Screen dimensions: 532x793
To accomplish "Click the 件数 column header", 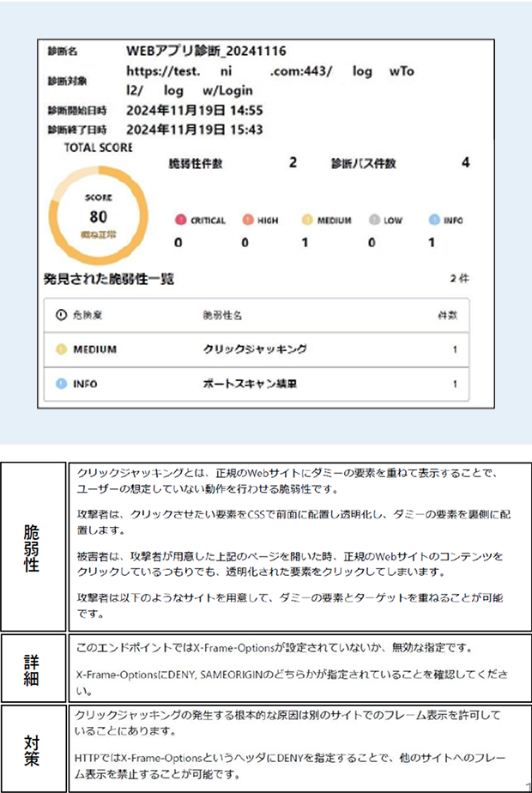I will 447,316.
